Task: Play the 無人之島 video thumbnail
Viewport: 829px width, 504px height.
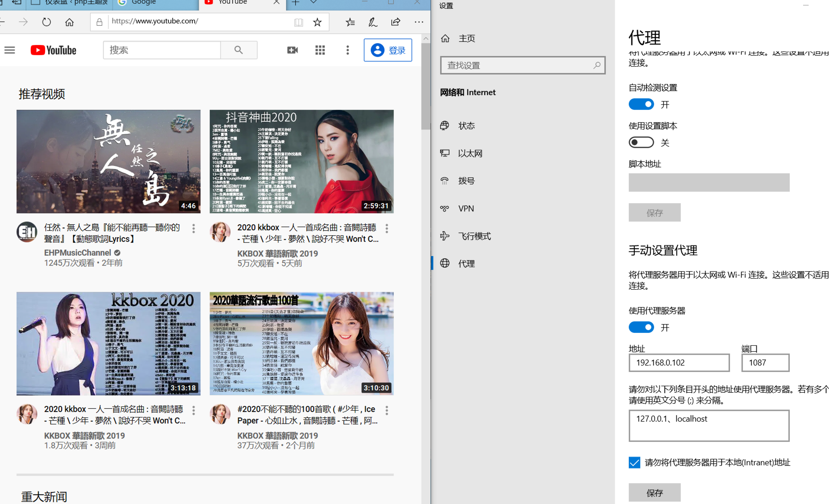Action: click(x=108, y=162)
